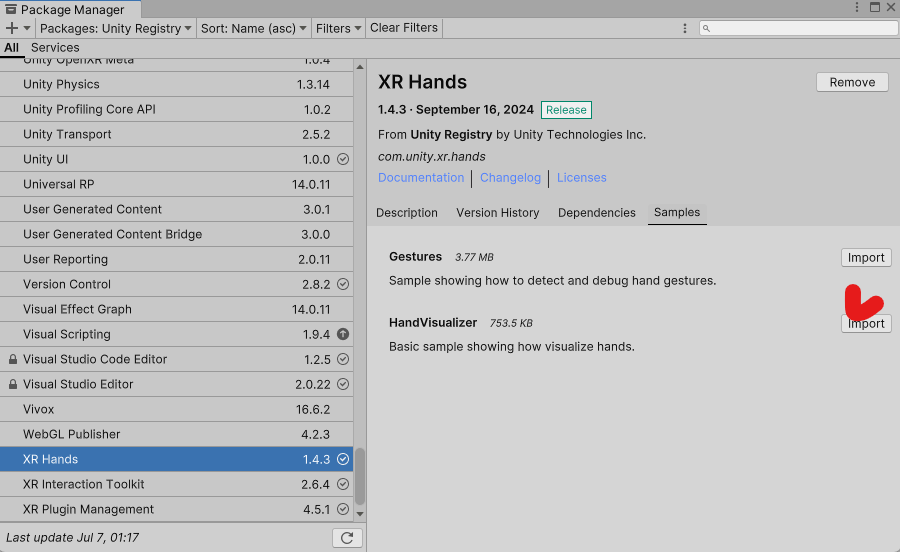The width and height of the screenshot is (900, 552).
Task: Import the Gestures sample
Action: click(866, 258)
